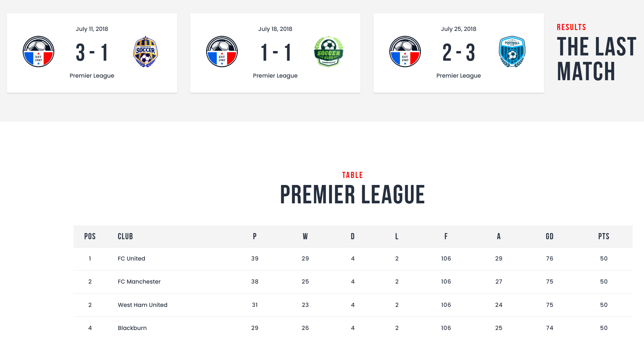Open the 2 - 3 match score
The height and width of the screenshot is (339, 644).
point(459,53)
